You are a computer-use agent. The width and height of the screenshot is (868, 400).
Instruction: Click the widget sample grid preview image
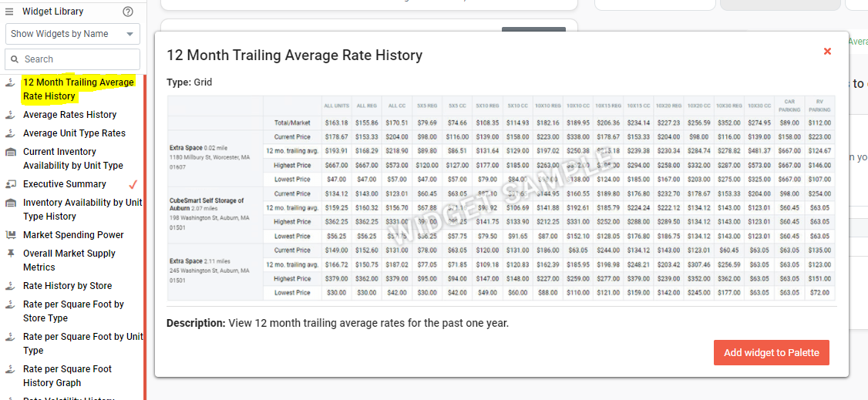[502, 198]
